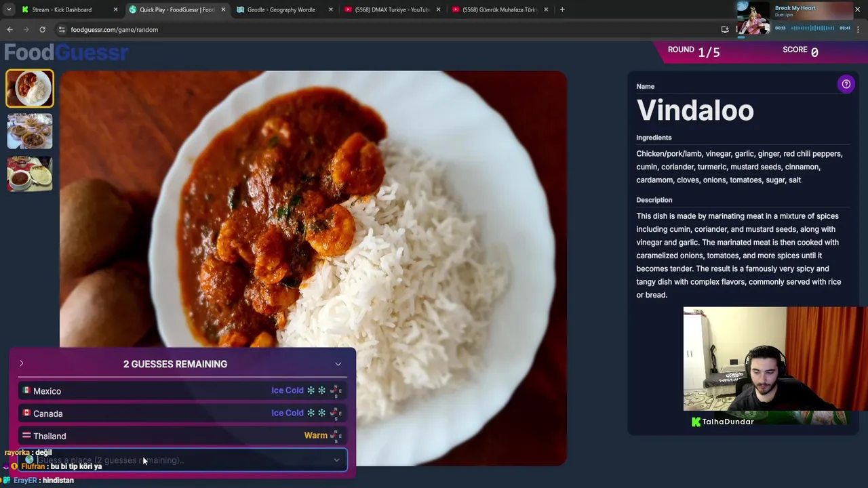Click the ROUND 1/5 indicator

(x=693, y=52)
